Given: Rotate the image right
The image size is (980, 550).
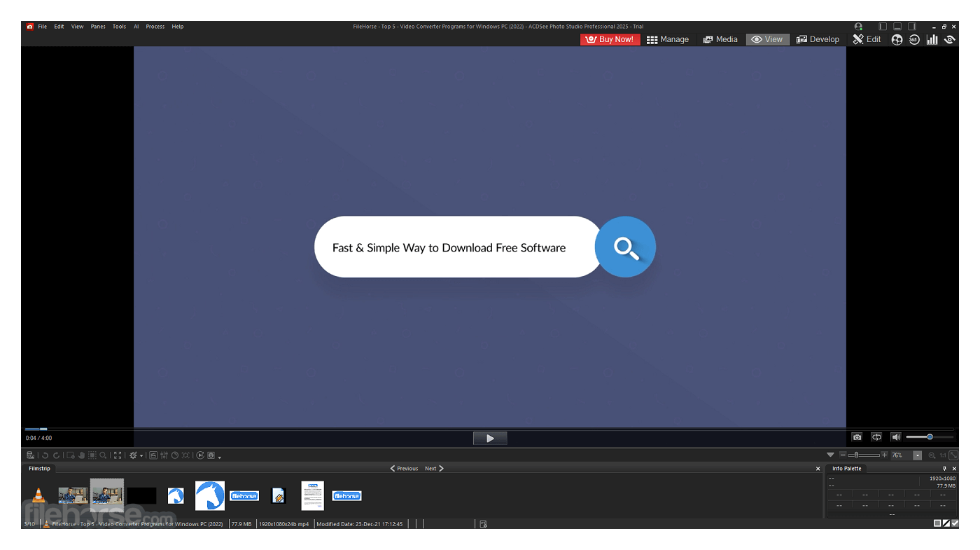Looking at the screenshot, I should [56, 455].
